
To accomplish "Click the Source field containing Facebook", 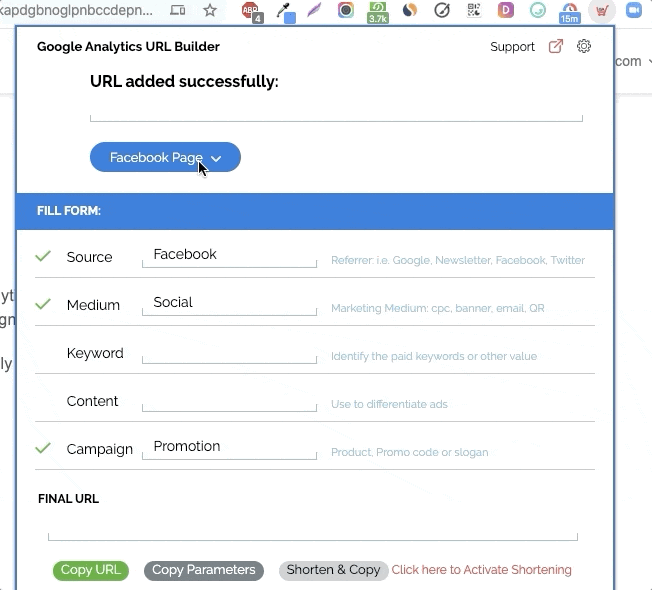I will click(229, 255).
